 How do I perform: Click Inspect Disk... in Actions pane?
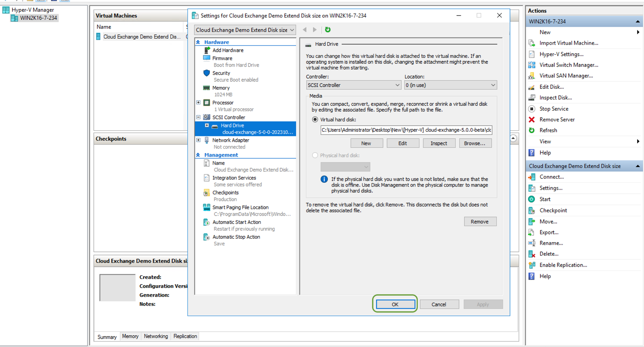pyautogui.click(x=556, y=98)
